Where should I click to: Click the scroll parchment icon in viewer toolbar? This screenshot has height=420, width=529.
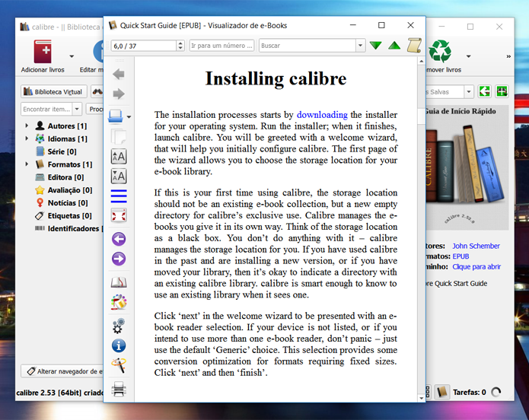414,45
